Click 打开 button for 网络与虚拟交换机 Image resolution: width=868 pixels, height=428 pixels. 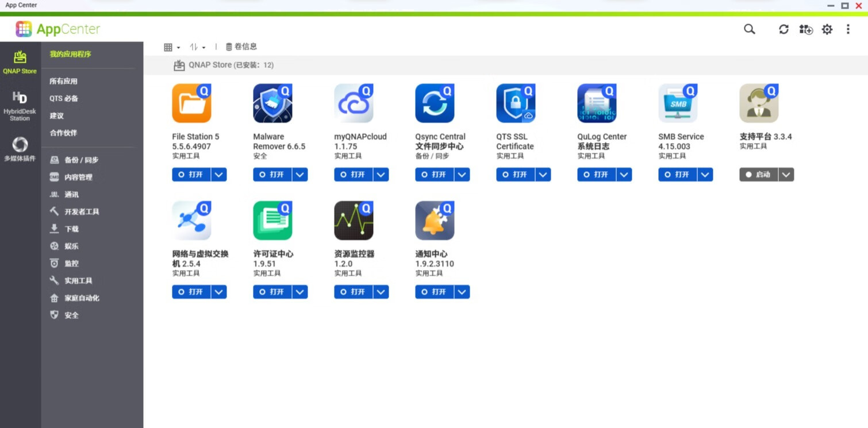191,292
